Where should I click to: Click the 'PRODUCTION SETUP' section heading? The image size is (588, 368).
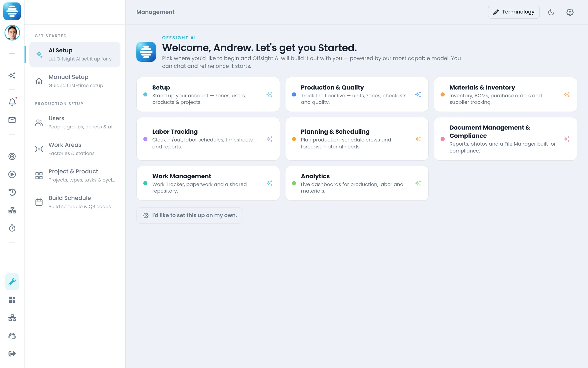click(x=59, y=104)
